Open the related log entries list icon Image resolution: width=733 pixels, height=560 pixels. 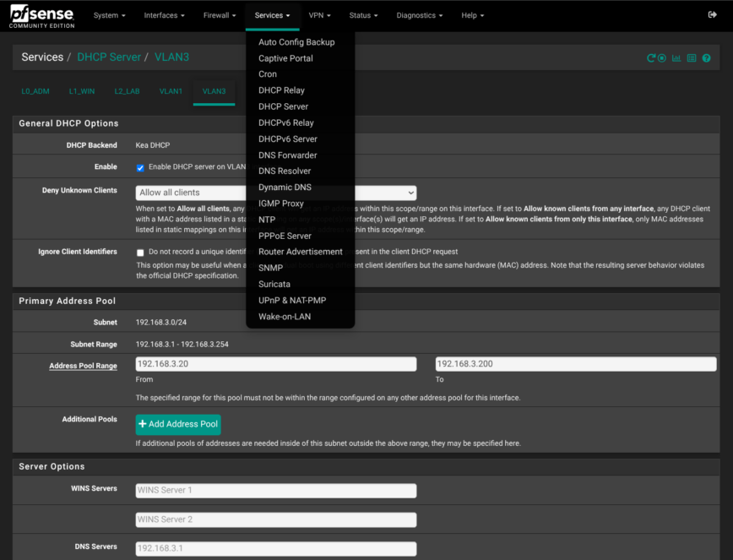[x=692, y=58]
